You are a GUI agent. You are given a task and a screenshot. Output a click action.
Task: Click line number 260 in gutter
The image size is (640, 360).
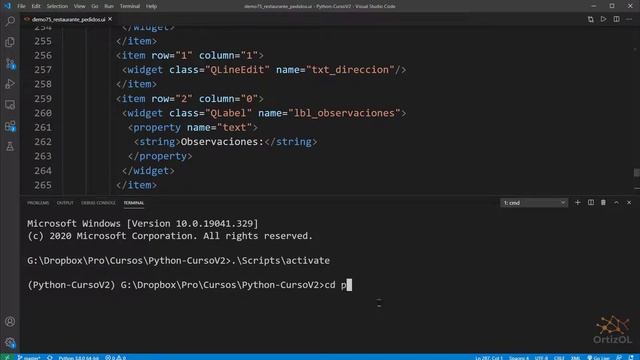pos(43,113)
